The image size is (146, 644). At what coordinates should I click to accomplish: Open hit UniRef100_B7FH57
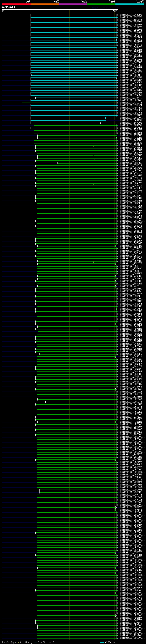[131, 77]
